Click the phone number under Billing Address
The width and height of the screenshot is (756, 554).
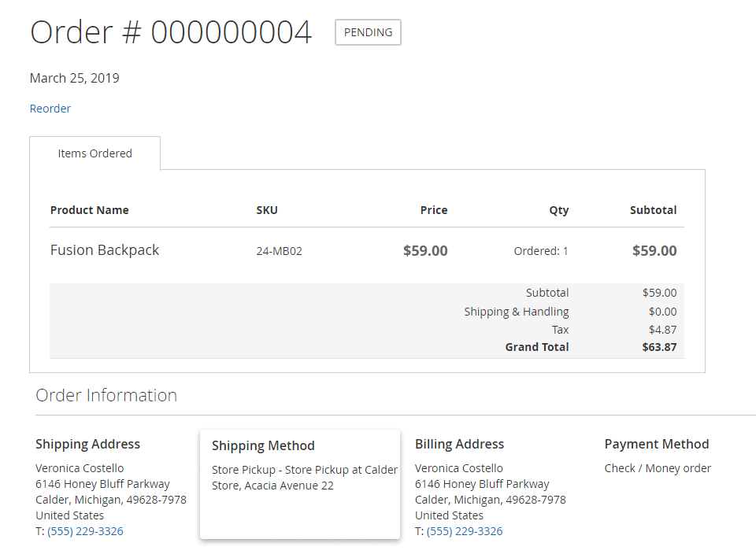click(465, 531)
